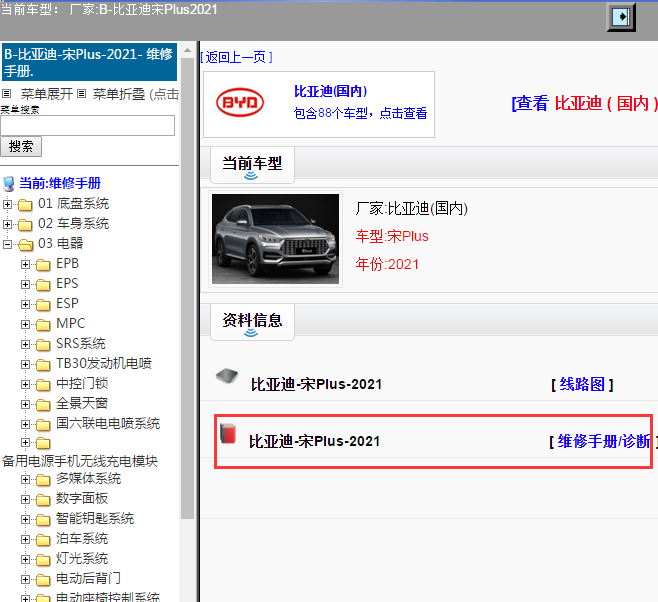
Task: Expand the 灯光系统 node
Action: coord(25,559)
